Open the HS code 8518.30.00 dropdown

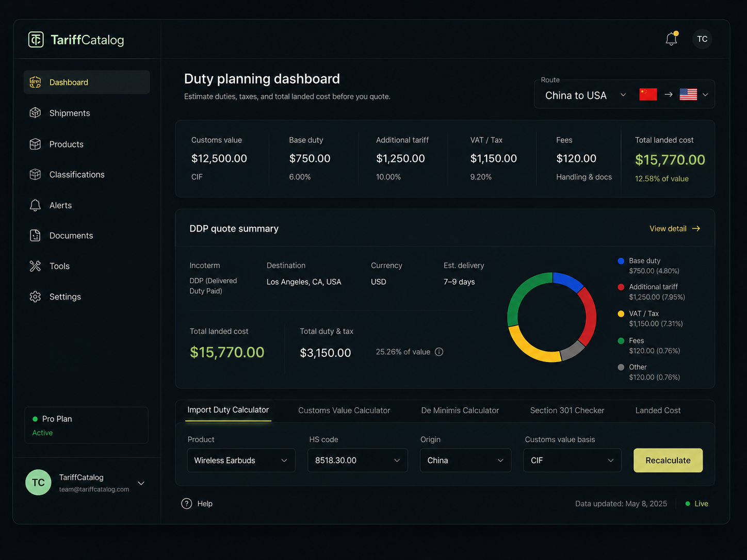tap(358, 460)
